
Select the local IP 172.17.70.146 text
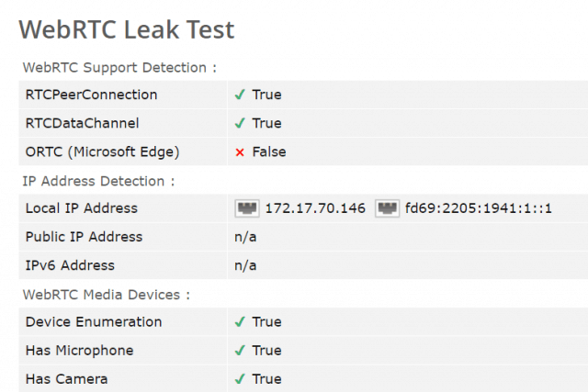[315, 208]
